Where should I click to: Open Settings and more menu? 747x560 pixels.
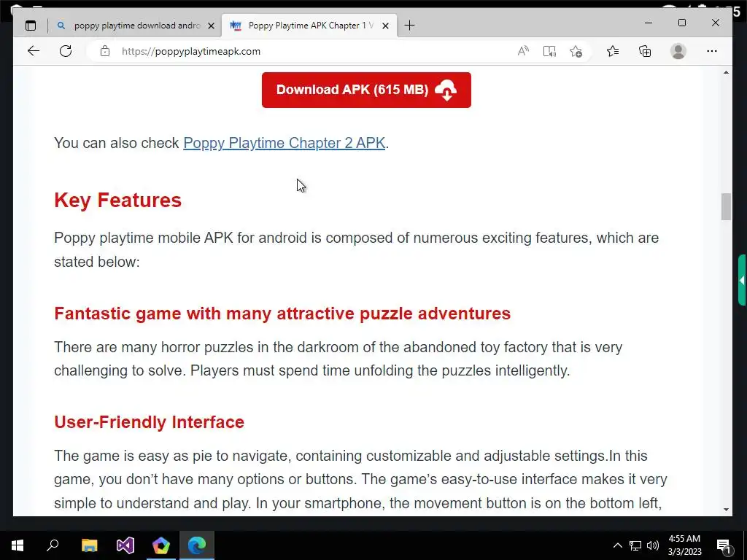[x=712, y=51]
